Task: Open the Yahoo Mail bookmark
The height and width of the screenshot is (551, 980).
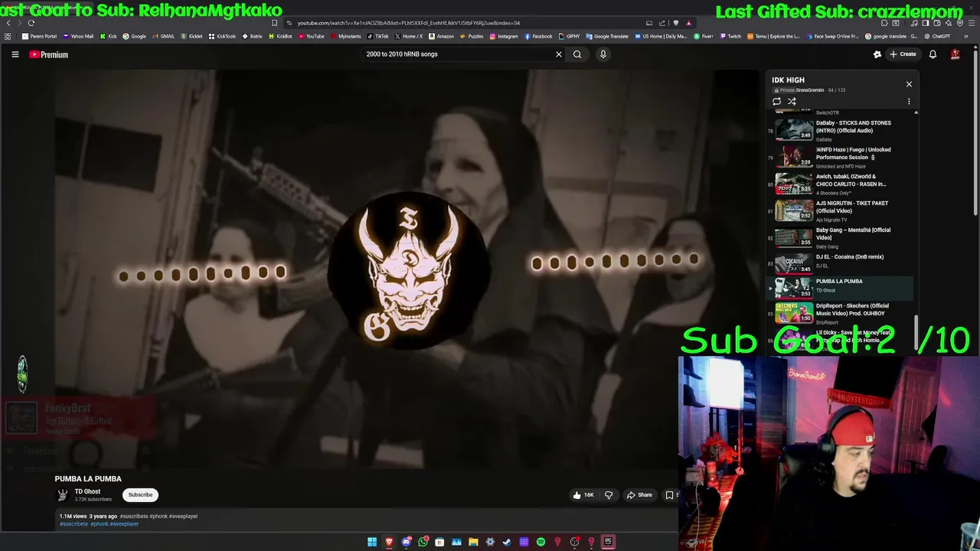Action: click(x=78, y=36)
